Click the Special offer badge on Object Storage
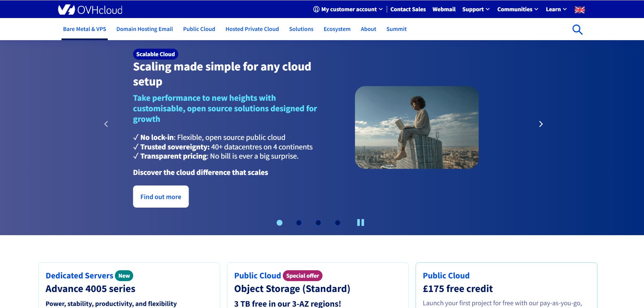 coord(302,276)
